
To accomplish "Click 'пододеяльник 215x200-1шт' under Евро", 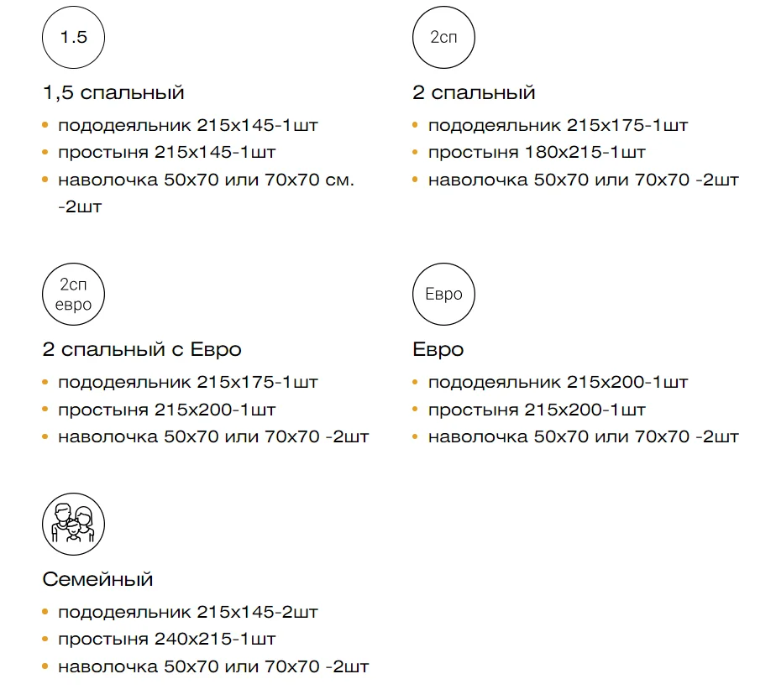I will pyautogui.click(x=558, y=382).
